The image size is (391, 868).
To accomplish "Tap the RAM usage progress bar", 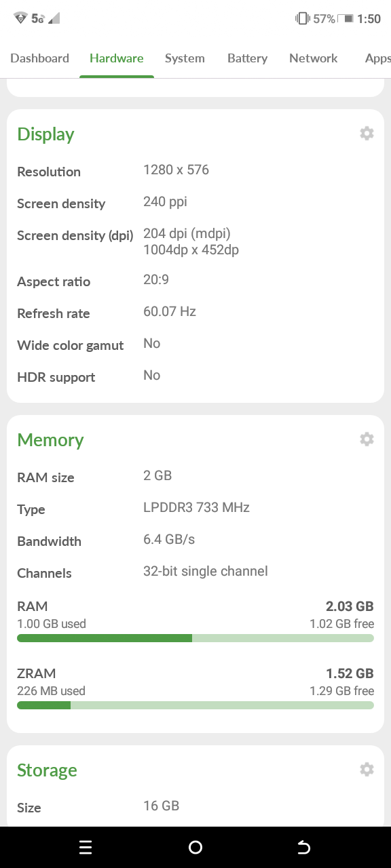I will tap(195, 638).
